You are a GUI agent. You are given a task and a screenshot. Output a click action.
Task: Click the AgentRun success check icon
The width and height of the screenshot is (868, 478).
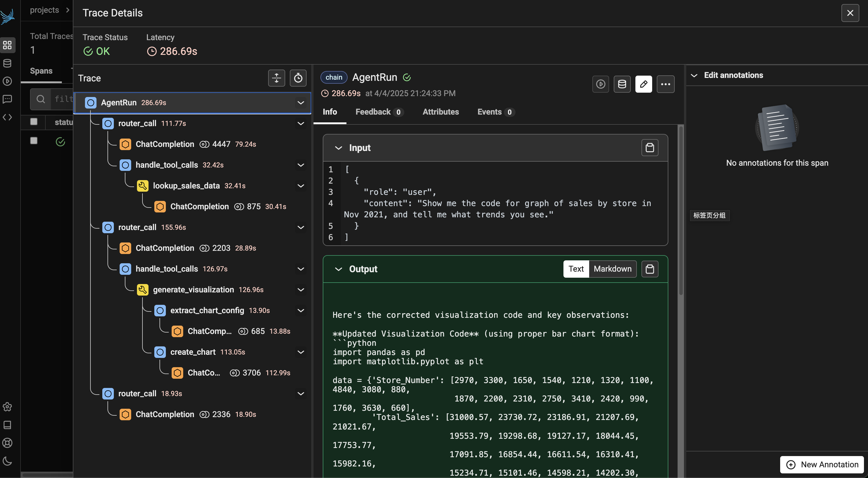pyautogui.click(x=407, y=77)
